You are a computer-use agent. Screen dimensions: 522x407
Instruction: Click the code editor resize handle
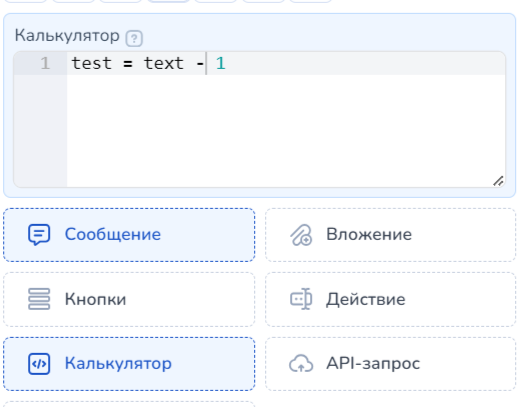[x=498, y=181]
